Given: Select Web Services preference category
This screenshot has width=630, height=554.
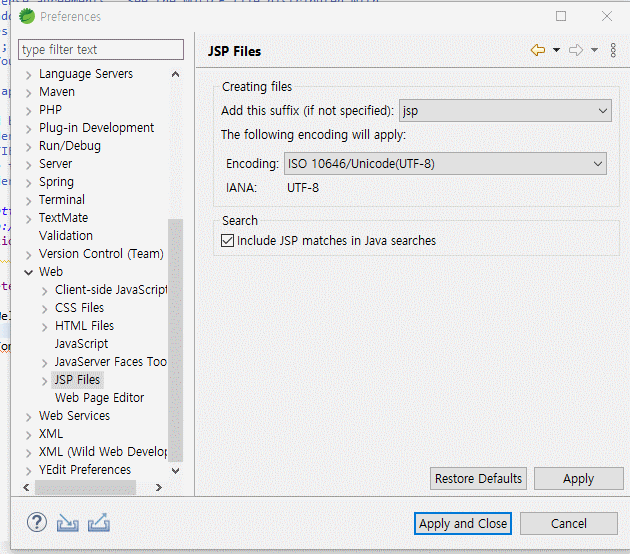Looking at the screenshot, I should (x=74, y=416).
